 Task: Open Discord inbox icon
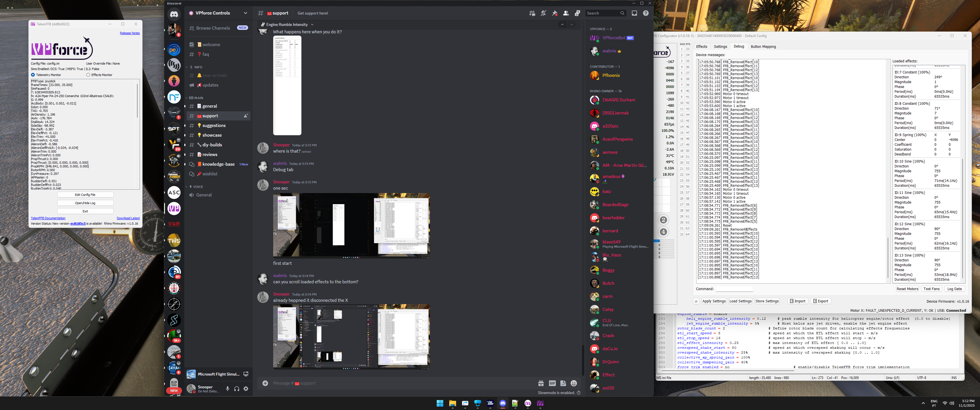634,13
